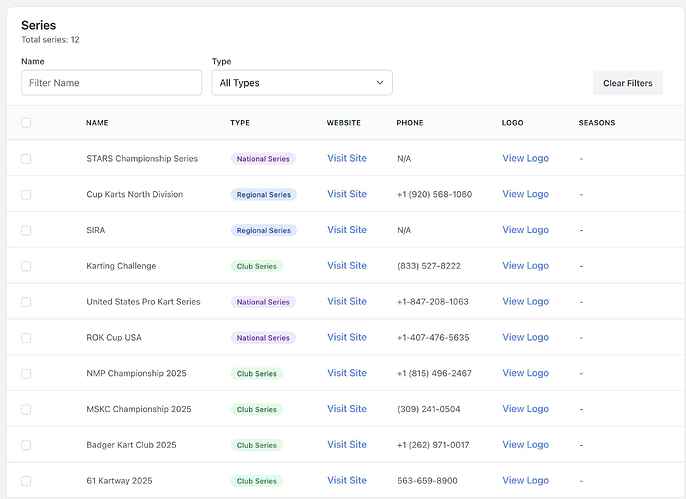Screen dimensions: 686x499
Task: Open View Logo for ROK Cup USA
Action: point(525,338)
